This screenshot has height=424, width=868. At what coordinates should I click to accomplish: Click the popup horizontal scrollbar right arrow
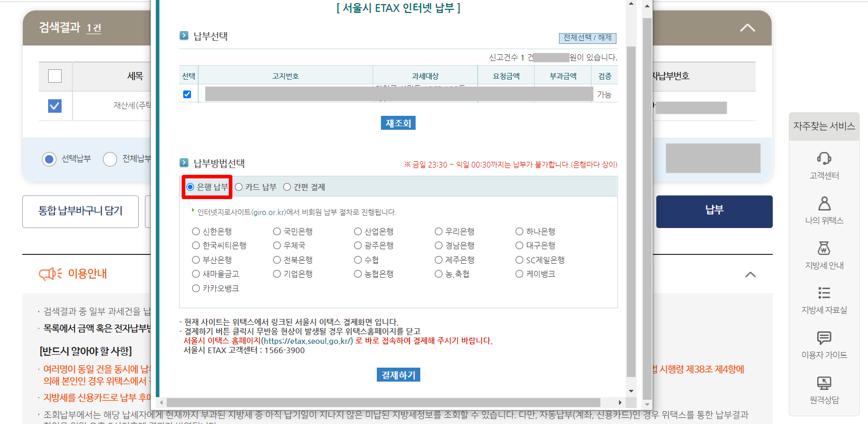tap(620, 402)
